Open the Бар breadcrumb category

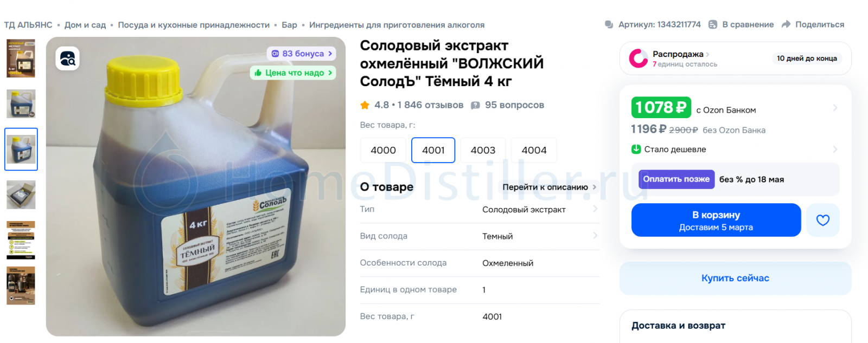(x=289, y=25)
